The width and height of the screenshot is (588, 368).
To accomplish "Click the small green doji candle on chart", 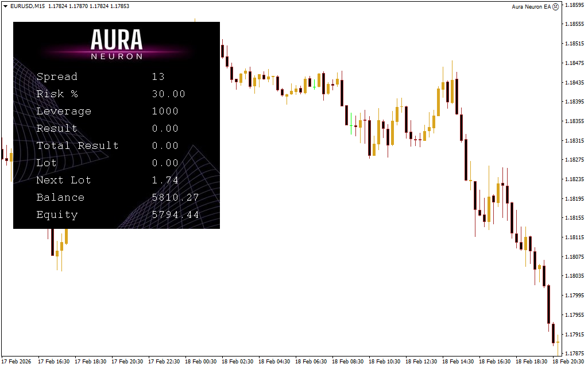I will tap(351, 125).
